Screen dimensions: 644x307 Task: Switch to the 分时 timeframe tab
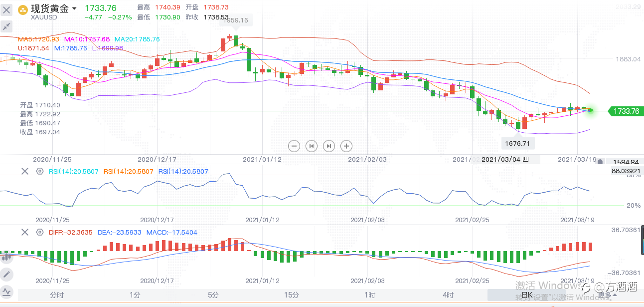[x=57, y=295]
